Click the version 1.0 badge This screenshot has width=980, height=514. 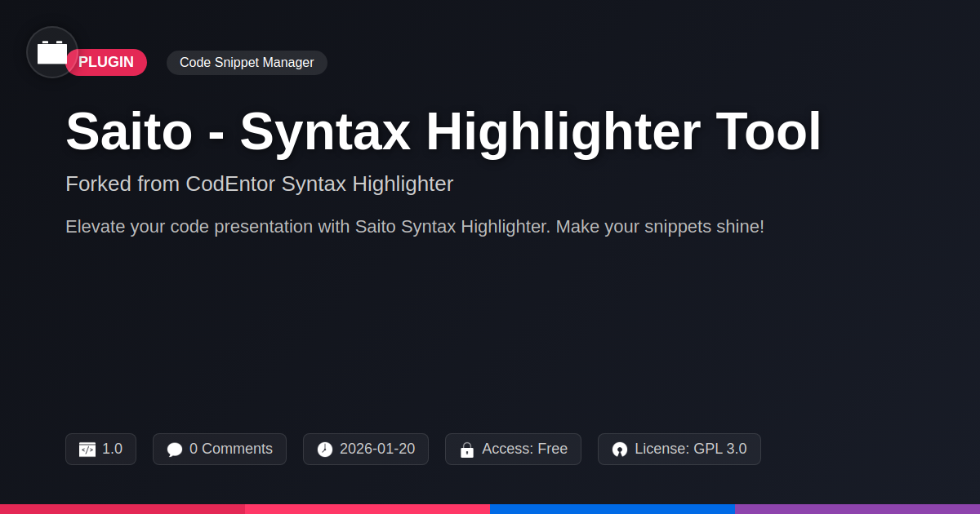100,449
